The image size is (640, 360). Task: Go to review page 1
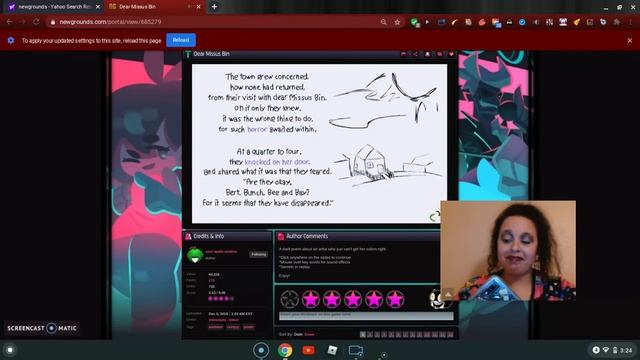[x=362, y=334]
